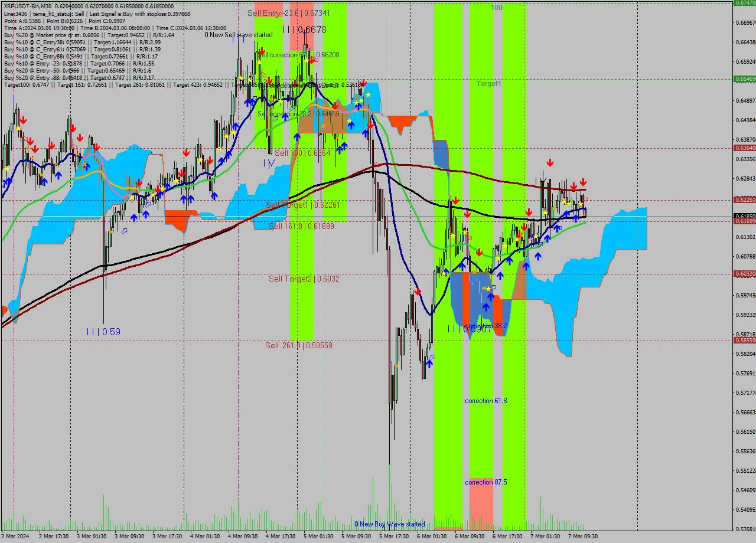
Task: Click the '2 Mar 2024' time axis label
Action: [15, 537]
